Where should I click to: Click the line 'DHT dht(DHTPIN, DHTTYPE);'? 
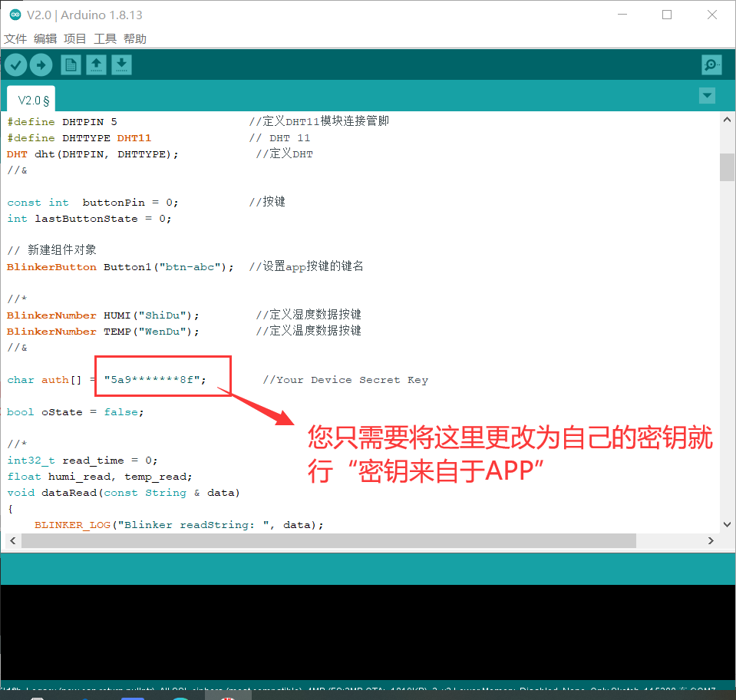pos(92,154)
